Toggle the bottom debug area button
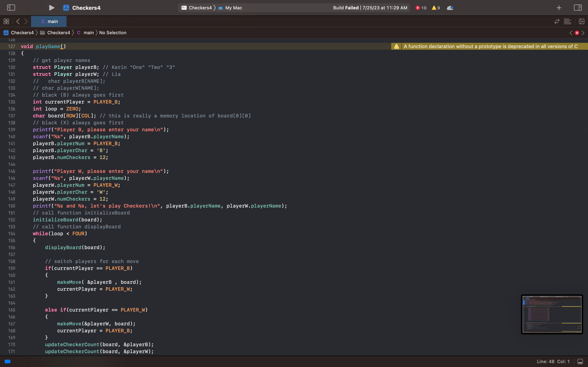Viewport: 588px width, 367px height. pos(580,361)
